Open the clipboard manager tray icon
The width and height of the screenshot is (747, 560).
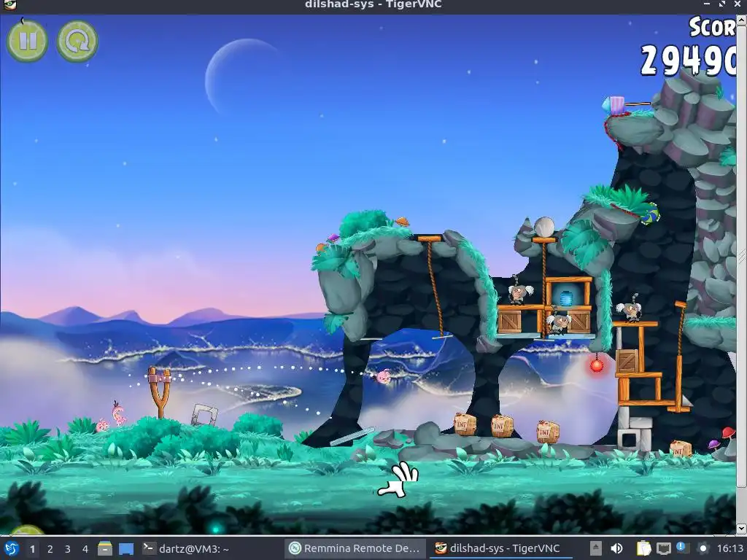tap(643, 548)
